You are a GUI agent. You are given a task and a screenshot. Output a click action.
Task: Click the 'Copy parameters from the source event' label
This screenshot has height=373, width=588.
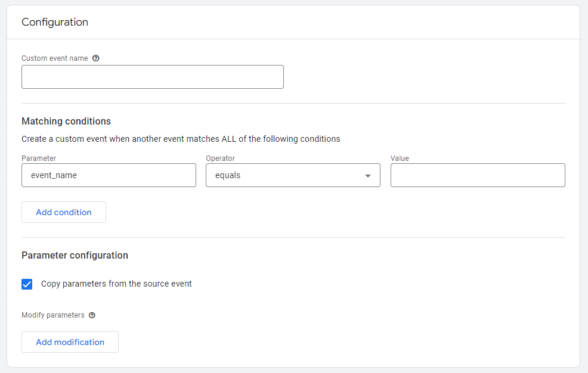(x=116, y=284)
